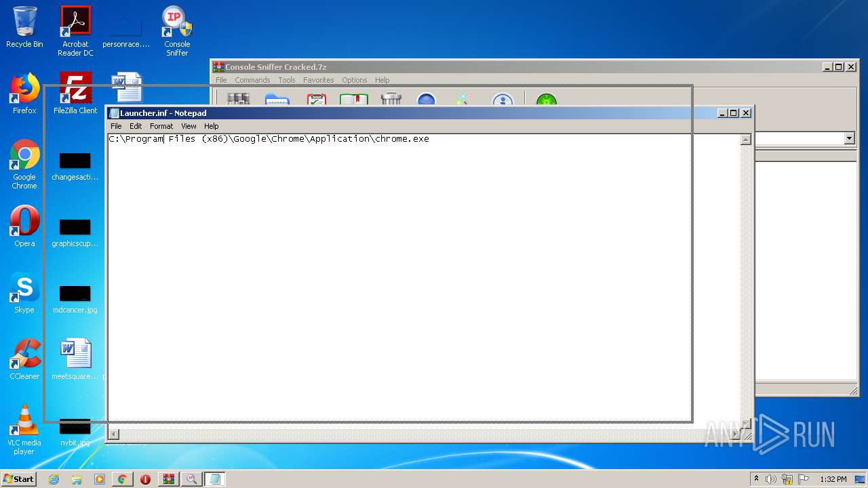The image size is (868, 488).
Task: Click the WinRAR Delete toolbar icon
Action: 391,99
